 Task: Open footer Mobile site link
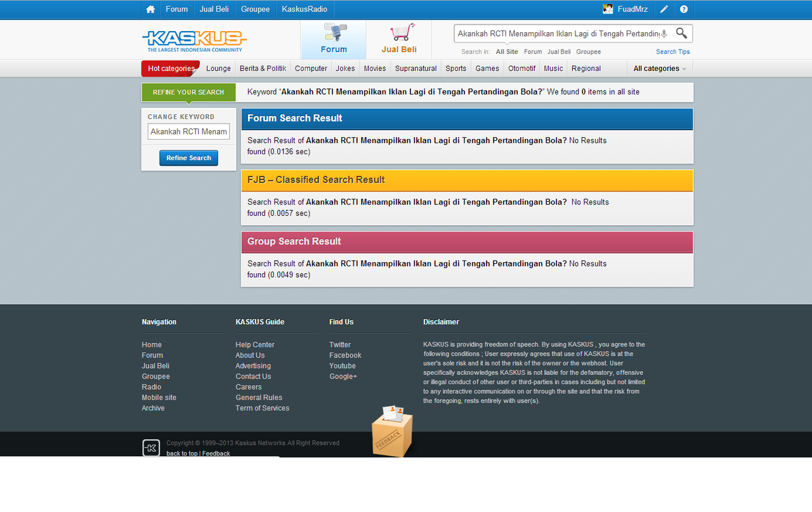click(x=159, y=398)
